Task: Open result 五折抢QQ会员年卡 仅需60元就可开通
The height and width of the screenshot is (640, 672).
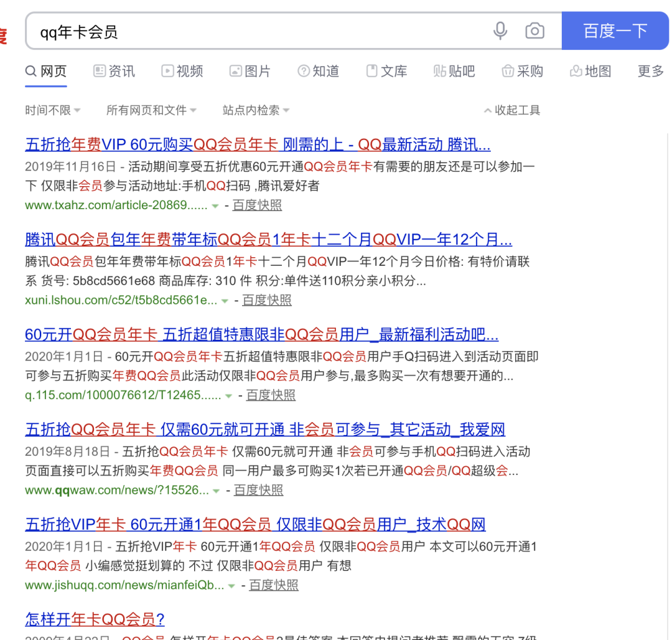Action: click(x=265, y=430)
